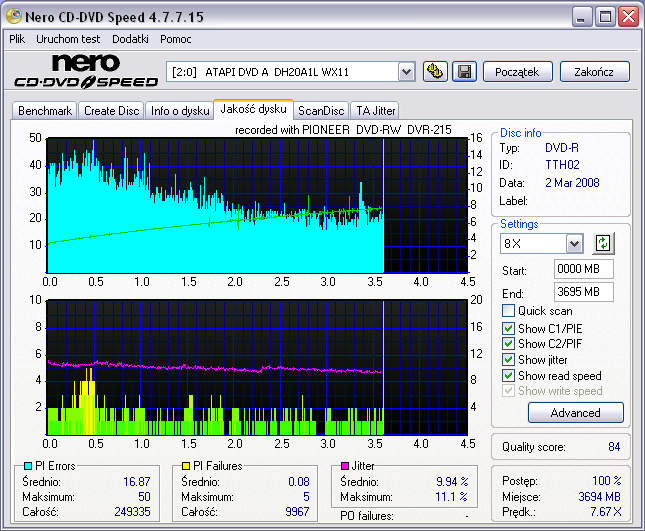Maximize the Nero CD-DVD Speed window
The image size is (645, 531).
[x=605, y=17]
